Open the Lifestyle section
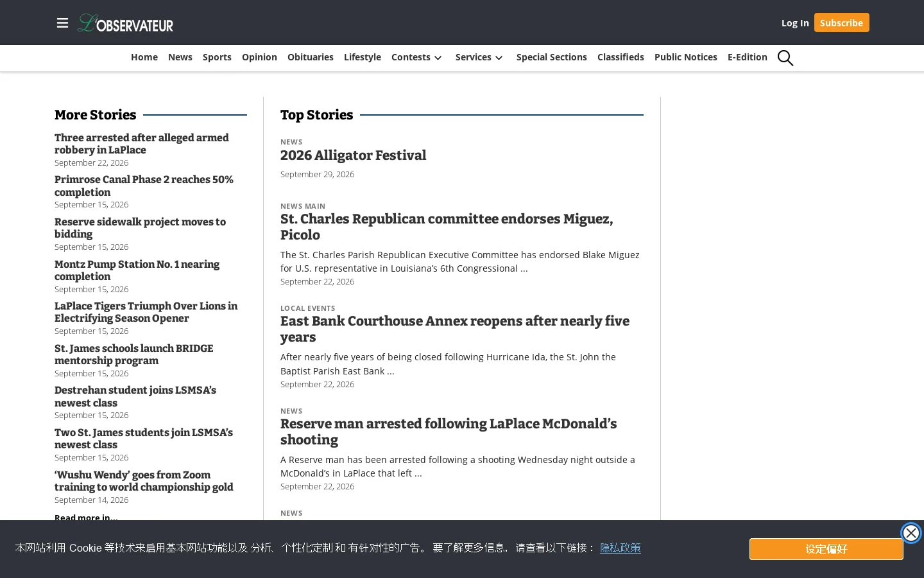The image size is (924, 578). click(363, 57)
